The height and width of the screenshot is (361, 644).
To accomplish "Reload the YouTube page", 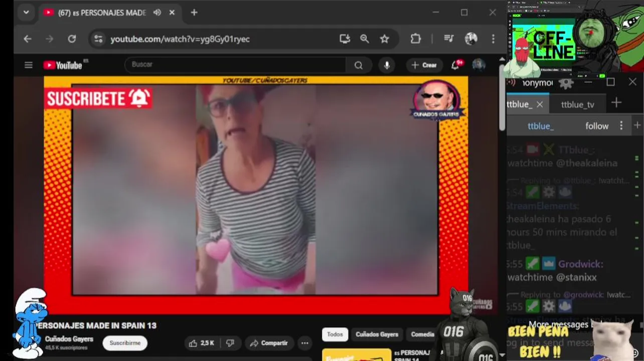I will point(72,39).
